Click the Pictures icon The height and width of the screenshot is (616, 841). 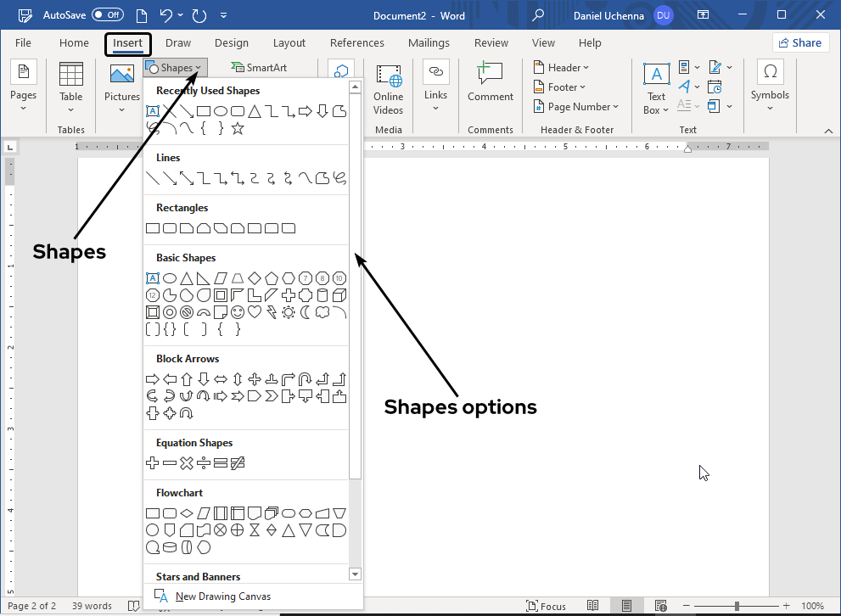tap(122, 83)
